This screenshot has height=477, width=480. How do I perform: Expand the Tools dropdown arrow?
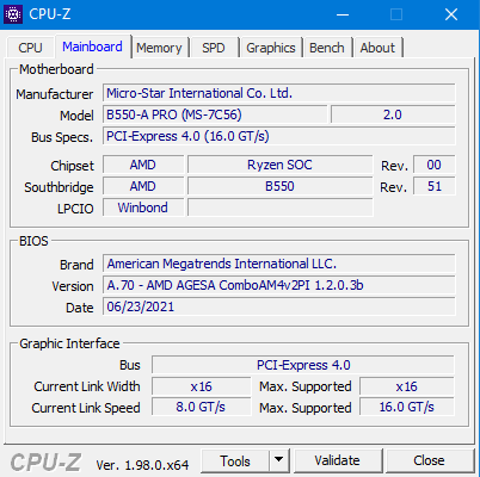tap(279, 461)
